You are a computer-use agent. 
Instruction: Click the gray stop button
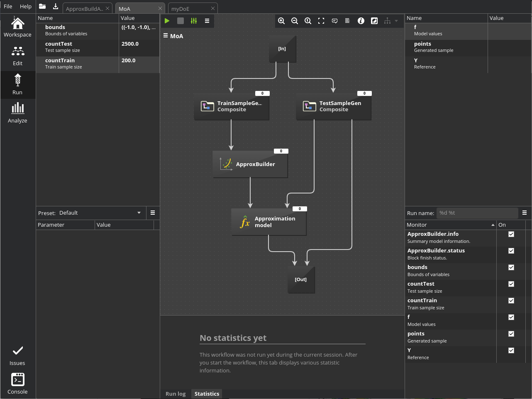(181, 21)
